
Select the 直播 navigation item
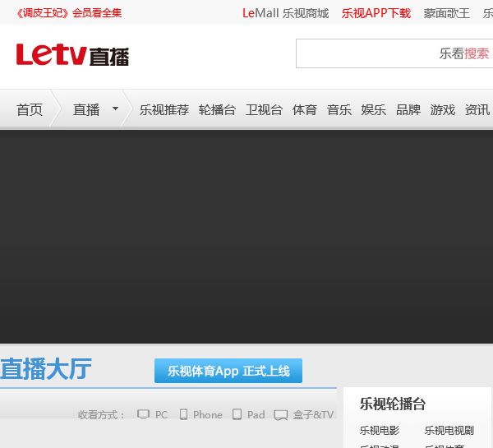86,110
